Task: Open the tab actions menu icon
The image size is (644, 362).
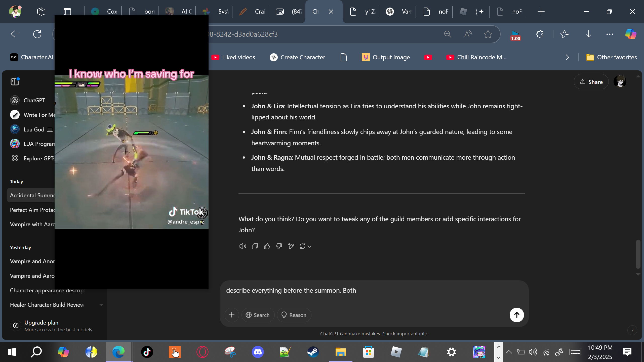Action: 67,12
